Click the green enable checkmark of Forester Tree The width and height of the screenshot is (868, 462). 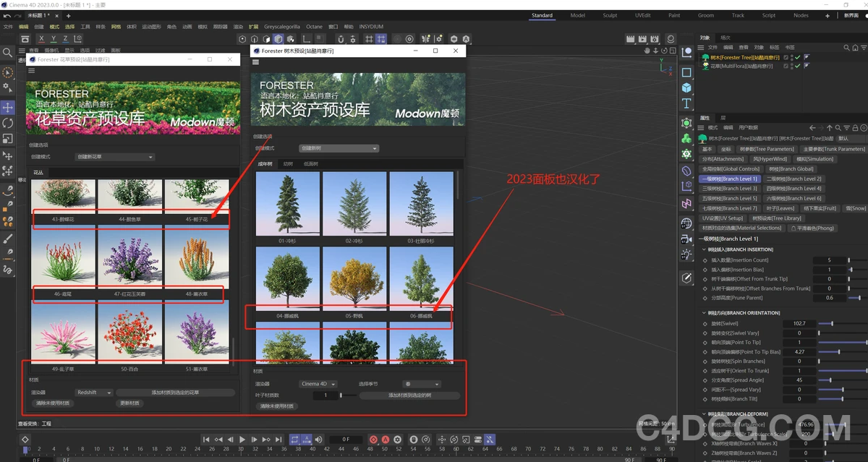[798, 57]
